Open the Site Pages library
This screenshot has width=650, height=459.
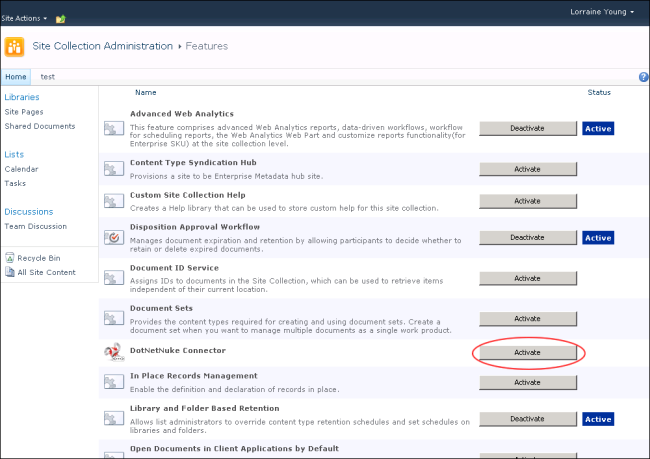[24, 112]
